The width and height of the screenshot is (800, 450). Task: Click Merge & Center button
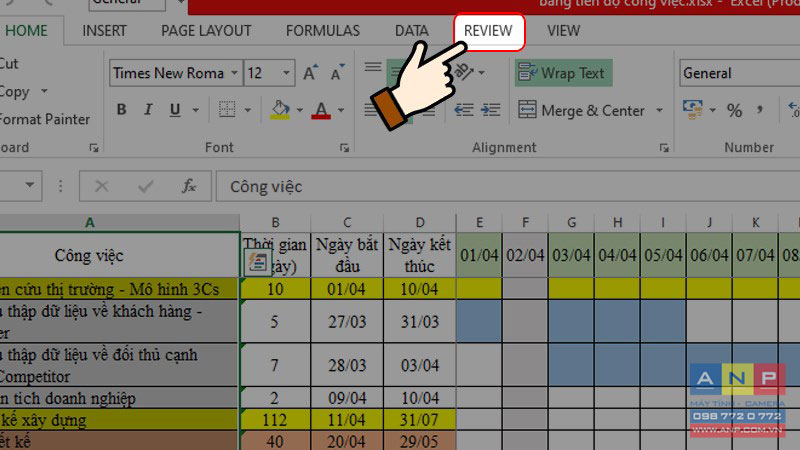pyautogui.click(x=582, y=110)
